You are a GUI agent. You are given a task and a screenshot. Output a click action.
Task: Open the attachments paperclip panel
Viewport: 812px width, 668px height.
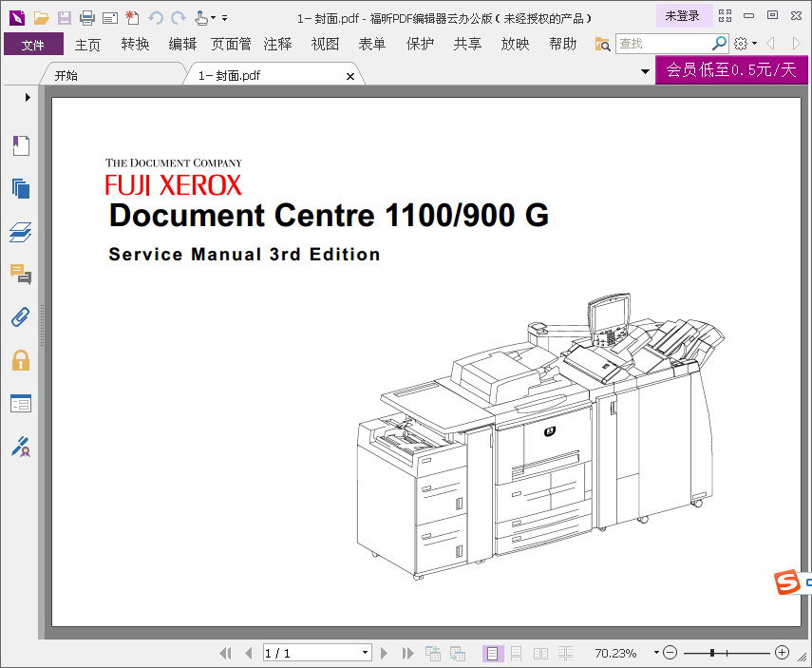[21, 317]
